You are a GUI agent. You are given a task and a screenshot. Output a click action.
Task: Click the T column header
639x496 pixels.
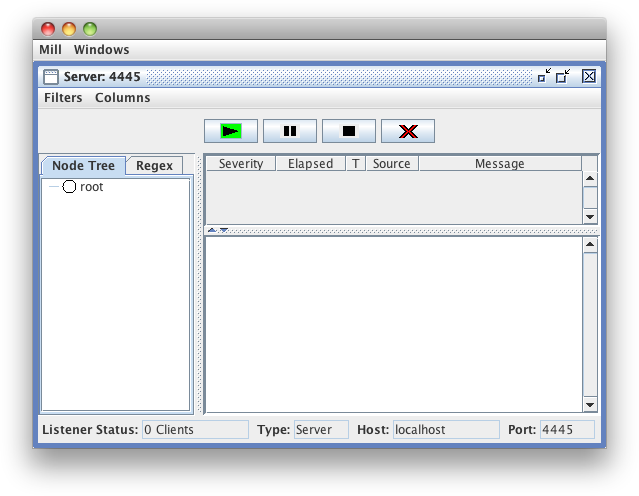point(356,163)
